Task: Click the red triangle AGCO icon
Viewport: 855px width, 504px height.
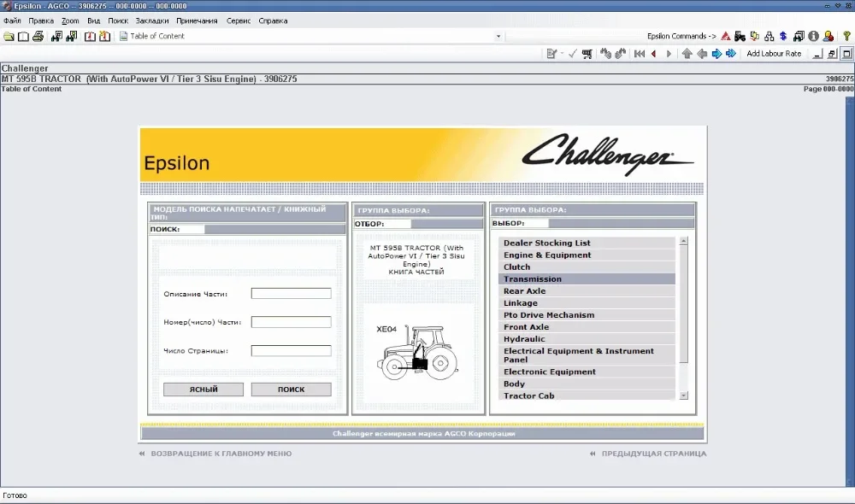Action: [x=725, y=36]
